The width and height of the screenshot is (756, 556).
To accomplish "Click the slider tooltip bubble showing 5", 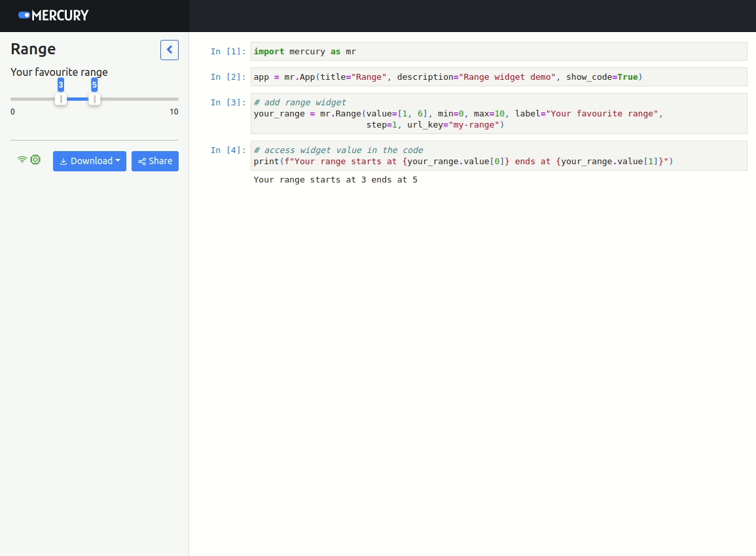I will 94,85.
